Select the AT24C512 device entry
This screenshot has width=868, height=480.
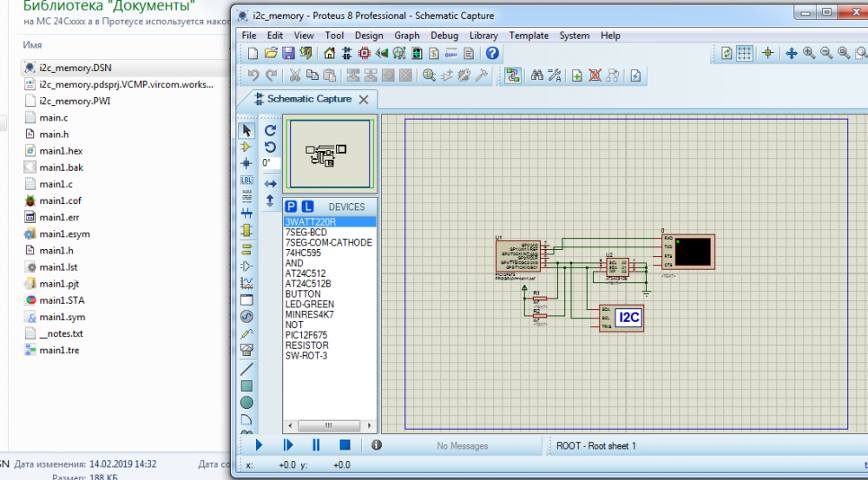[x=306, y=273]
